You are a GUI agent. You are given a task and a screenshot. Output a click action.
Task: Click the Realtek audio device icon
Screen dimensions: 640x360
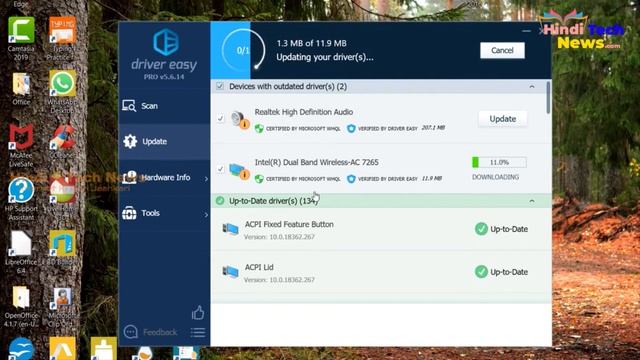tap(240, 120)
